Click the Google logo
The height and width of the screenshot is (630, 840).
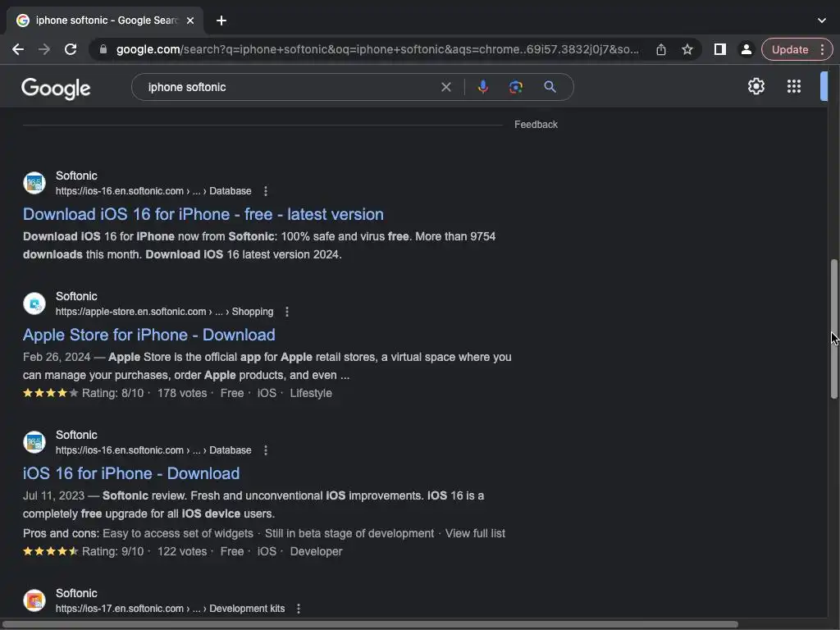tap(56, 89)
